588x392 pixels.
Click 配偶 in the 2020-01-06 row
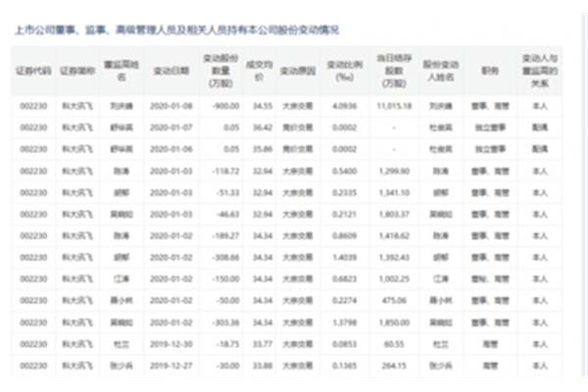point(540,149)
